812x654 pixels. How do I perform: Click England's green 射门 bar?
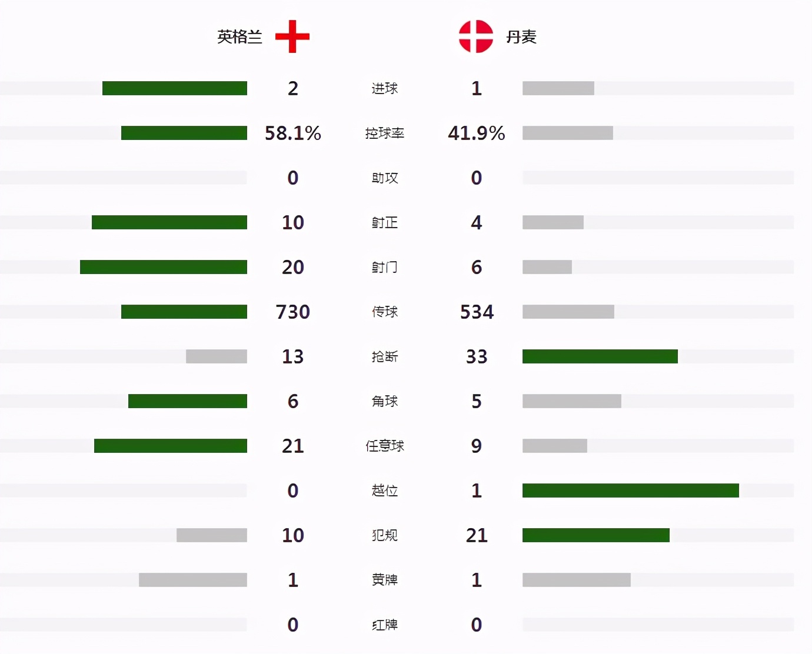point(164,267)
